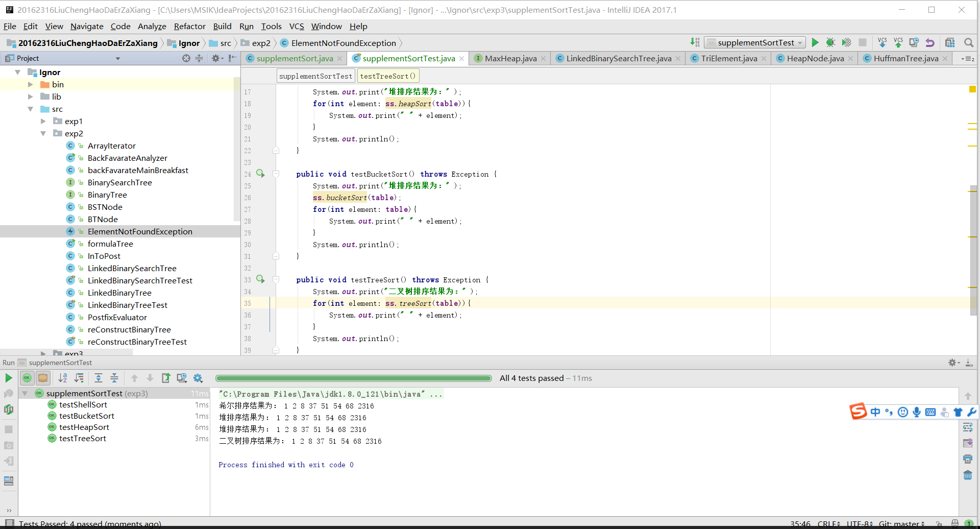Image resolution: width=980 pixels, height=529 pixels.
Task: Click supplementSortTest editor breadcrumb
Action: coord(315,76)
